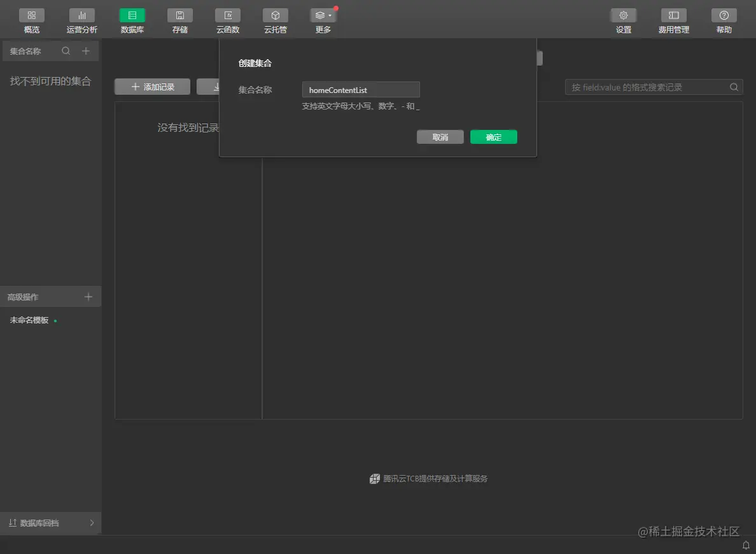Open the 帮助 help menu
Screen dimensions: 756x554
coord(724,21)
